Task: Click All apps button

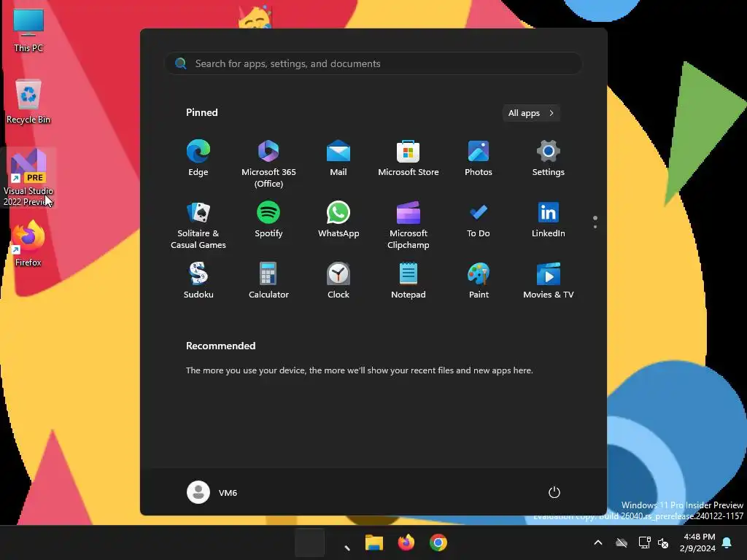Action: pyautogui.click(x=531, y=113)
